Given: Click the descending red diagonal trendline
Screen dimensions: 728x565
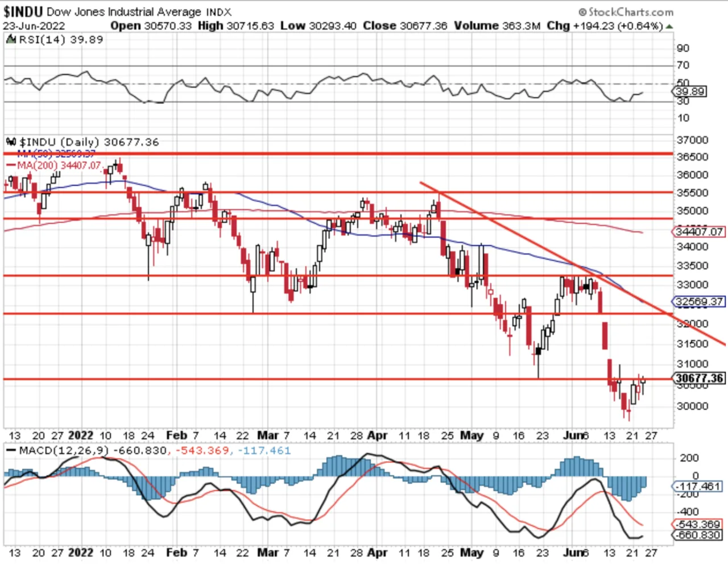Looking at the screenshot, I should (573, 263).
